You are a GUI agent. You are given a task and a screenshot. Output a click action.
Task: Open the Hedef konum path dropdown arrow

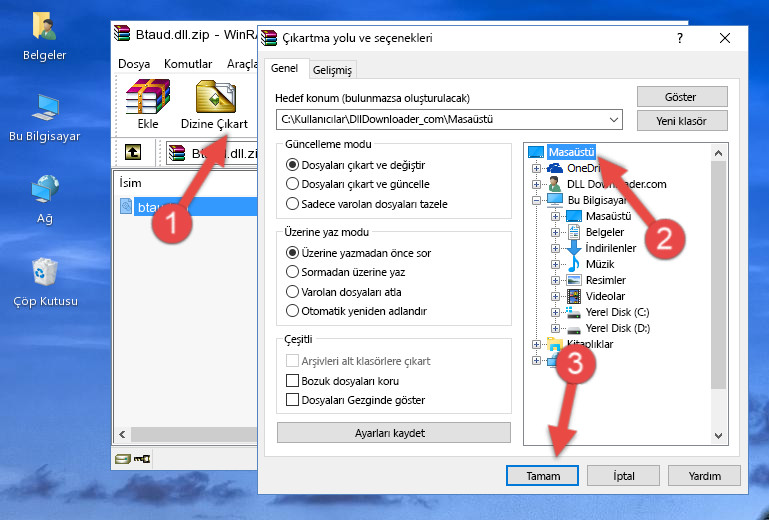coord(614,120)
